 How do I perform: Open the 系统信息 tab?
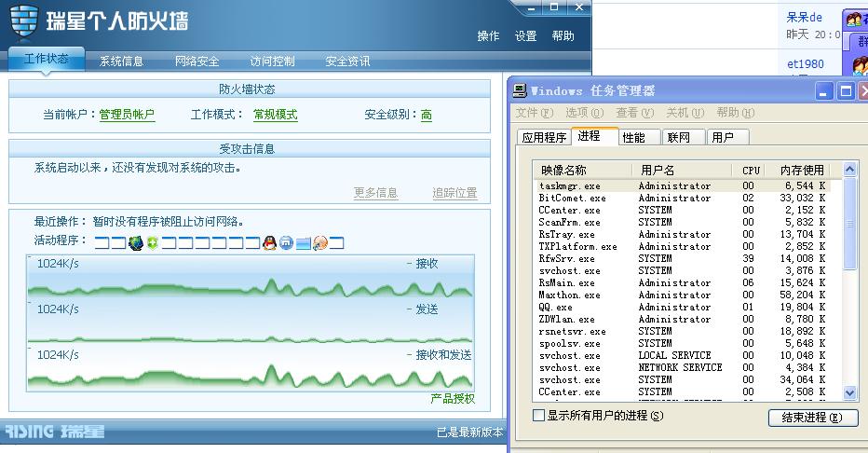(121, 61)
